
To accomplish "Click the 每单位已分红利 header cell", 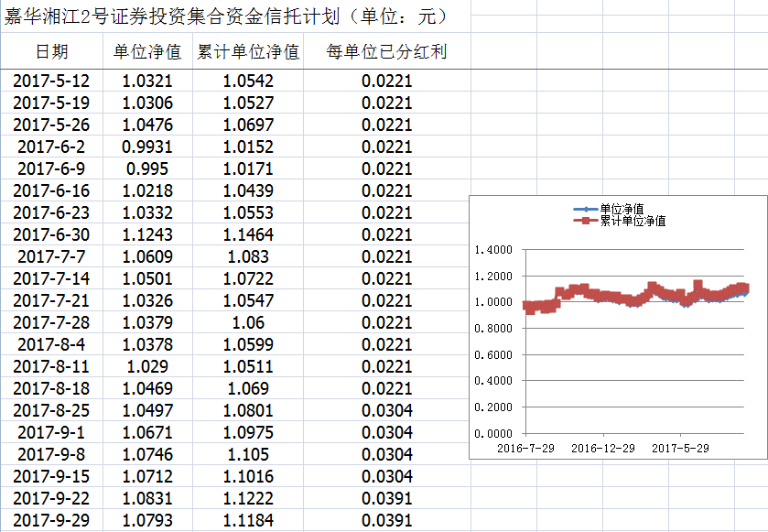I will 386,51.
